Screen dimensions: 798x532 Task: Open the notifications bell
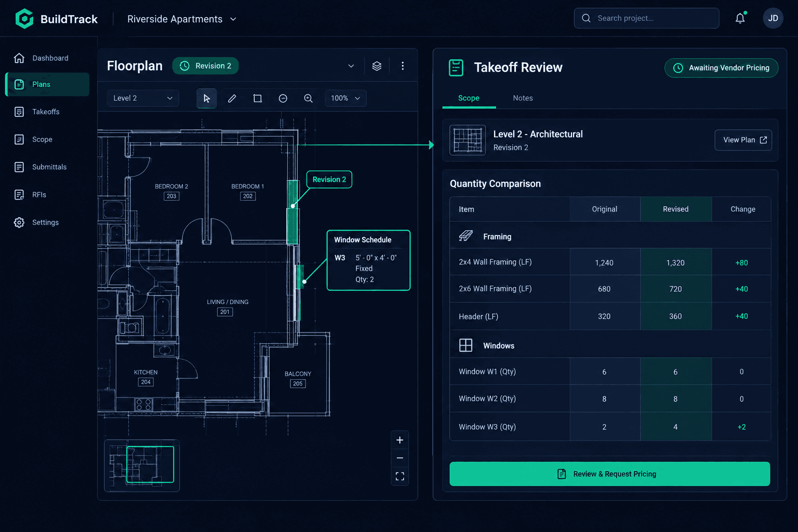[740, 18]
